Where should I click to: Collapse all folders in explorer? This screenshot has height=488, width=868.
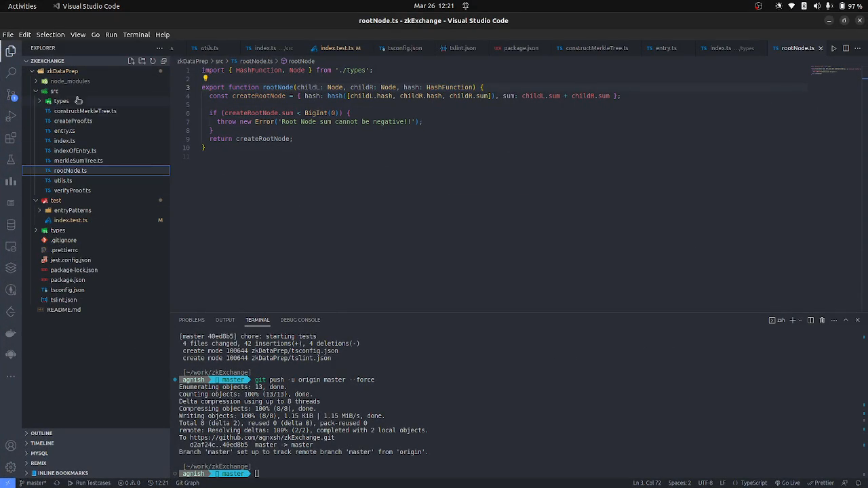coord(163,61)
